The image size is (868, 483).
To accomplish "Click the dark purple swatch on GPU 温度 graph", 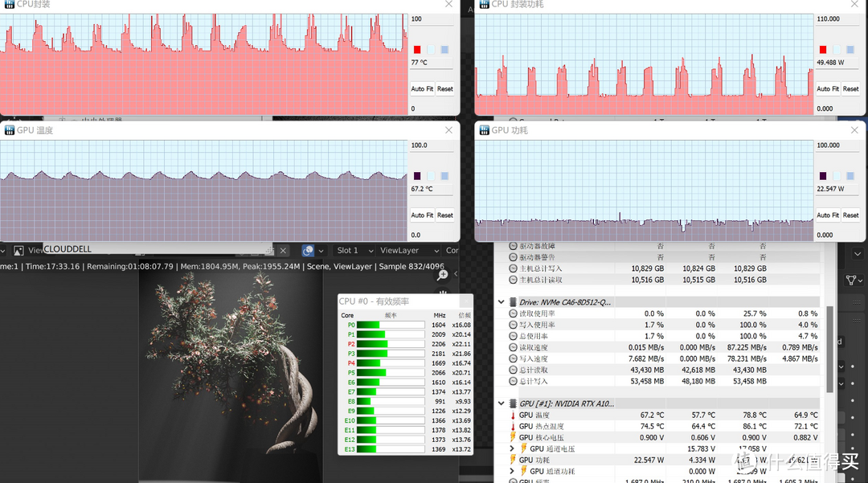I will pyautogui.click(x=417, y=176).
